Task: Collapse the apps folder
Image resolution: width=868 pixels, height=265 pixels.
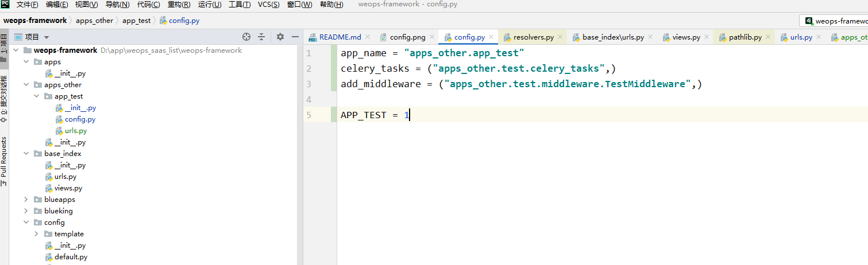Action: (x=26, y=62)
